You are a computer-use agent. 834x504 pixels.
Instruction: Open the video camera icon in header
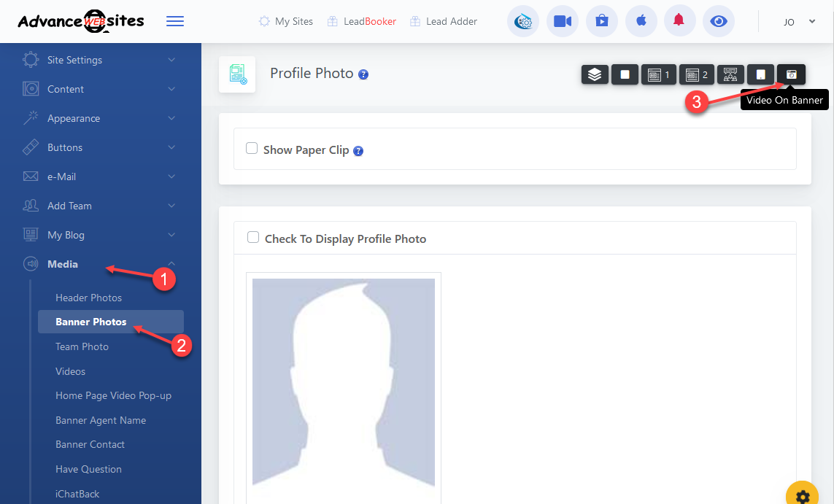point(562,21)
